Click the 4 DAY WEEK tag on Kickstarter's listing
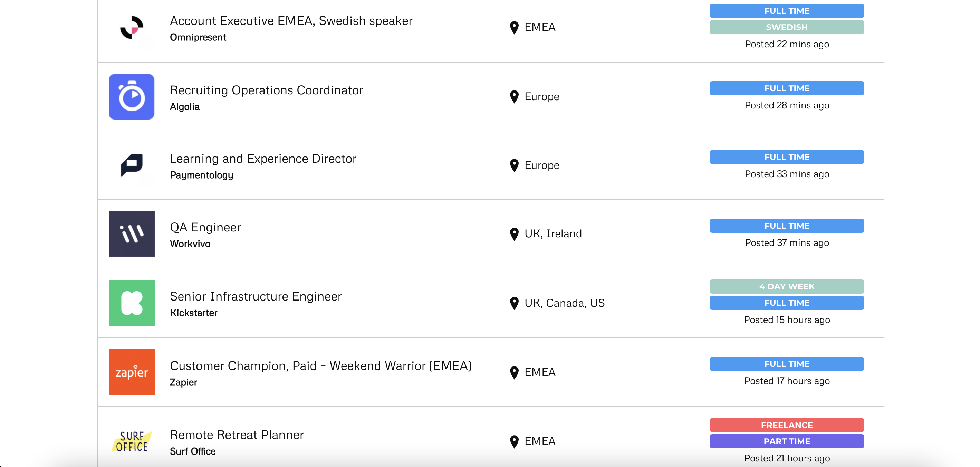Viewport: 980px width, 467px height. pos(786,287)
